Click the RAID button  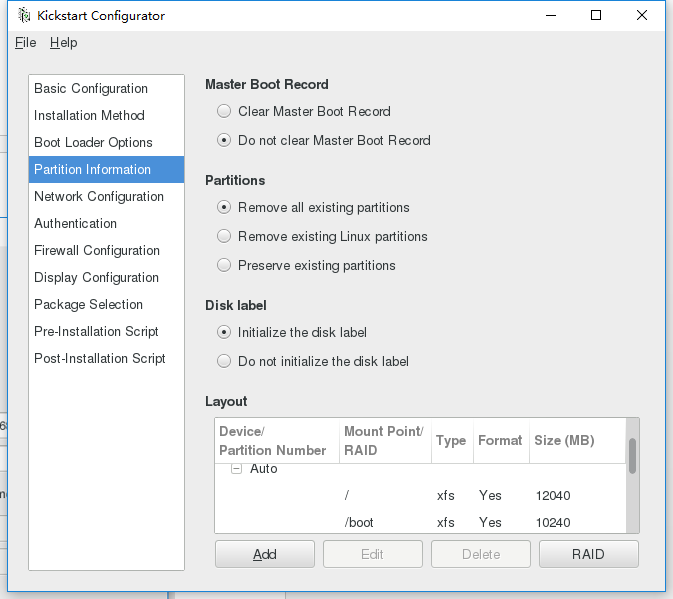588,554
